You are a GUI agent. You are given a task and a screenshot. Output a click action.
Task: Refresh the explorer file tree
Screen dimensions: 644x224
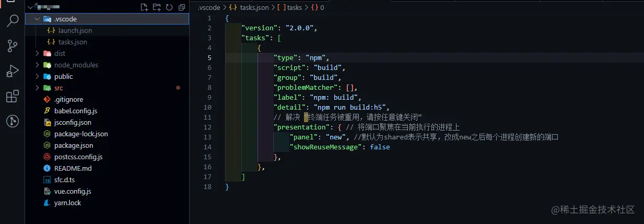point(169,7)
